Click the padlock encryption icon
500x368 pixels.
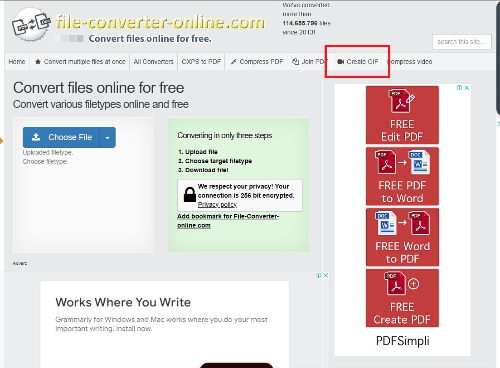pyautogui.click(x=190, y=195)
